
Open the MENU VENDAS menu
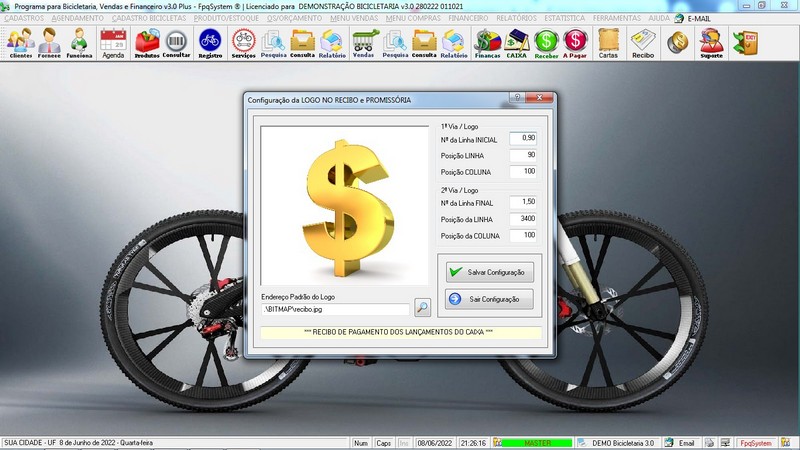pyautogui.click(x=354, y=18)
